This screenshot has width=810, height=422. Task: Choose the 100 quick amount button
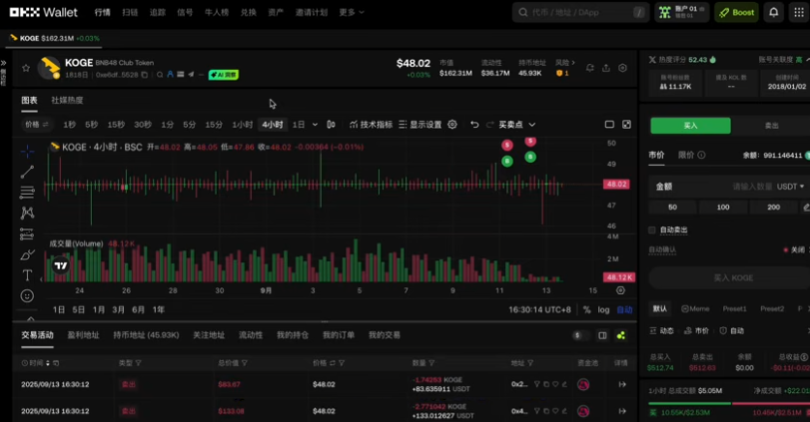pos(723,207)
